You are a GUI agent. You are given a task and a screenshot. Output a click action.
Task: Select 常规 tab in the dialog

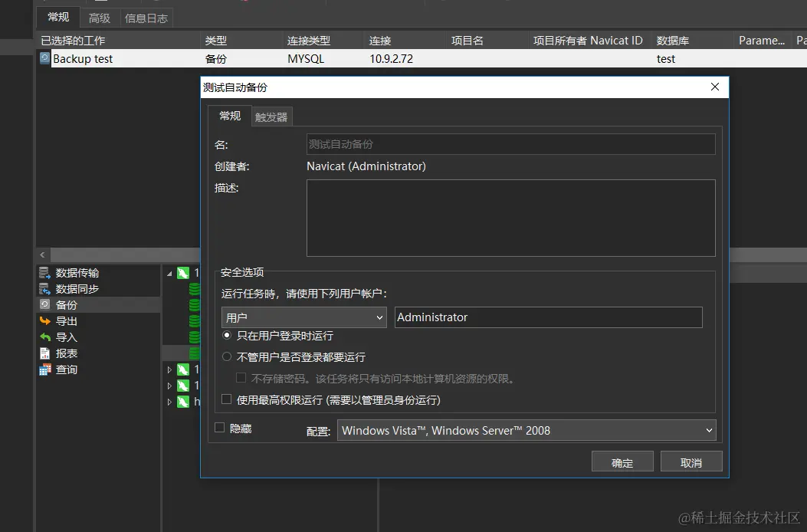230,116
